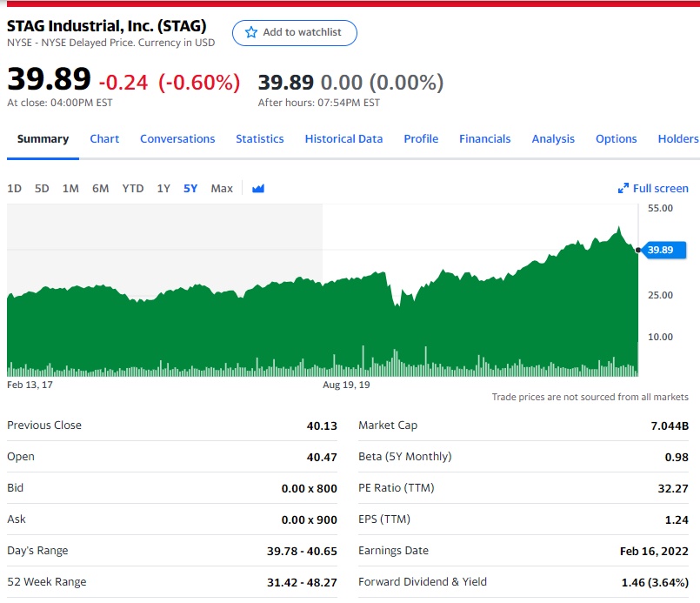
Task: Open the Conversations tab
Action: click(x=177, y=139)
